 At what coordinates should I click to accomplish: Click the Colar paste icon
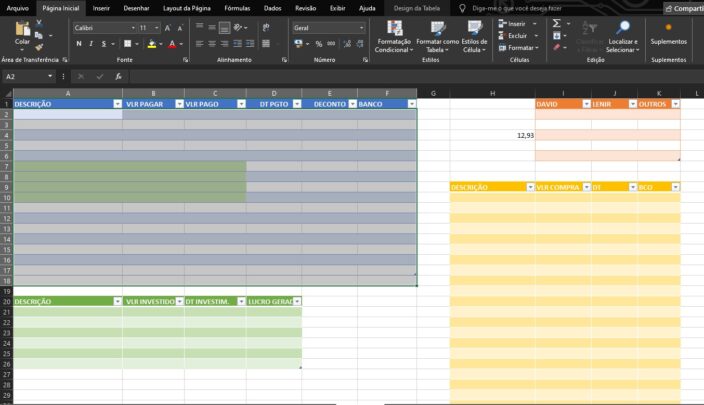coord(22,32)
